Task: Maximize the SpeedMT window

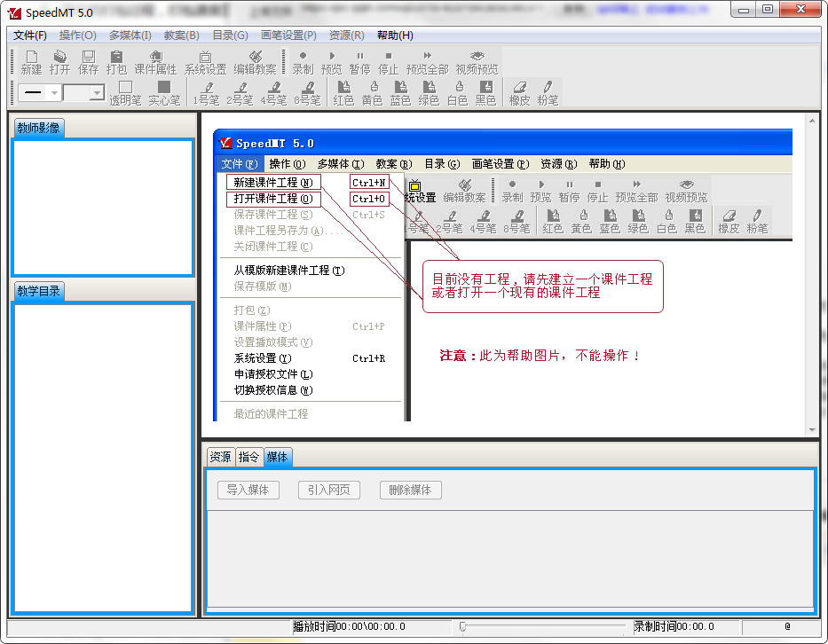Action: 768,9
